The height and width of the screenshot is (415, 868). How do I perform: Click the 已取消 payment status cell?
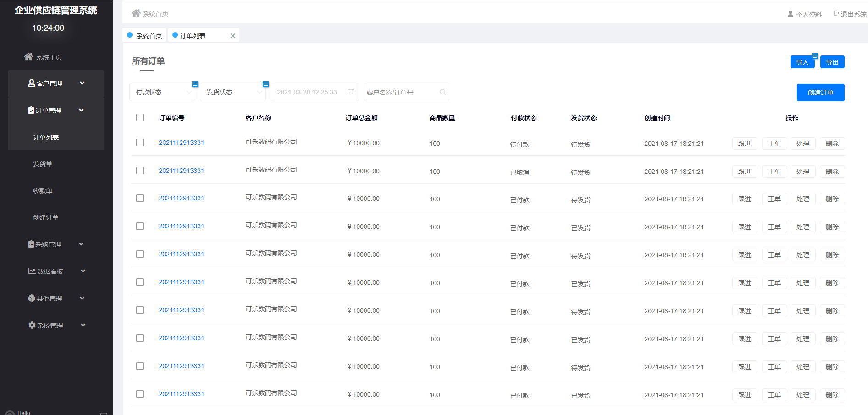(x=520, y=172)
